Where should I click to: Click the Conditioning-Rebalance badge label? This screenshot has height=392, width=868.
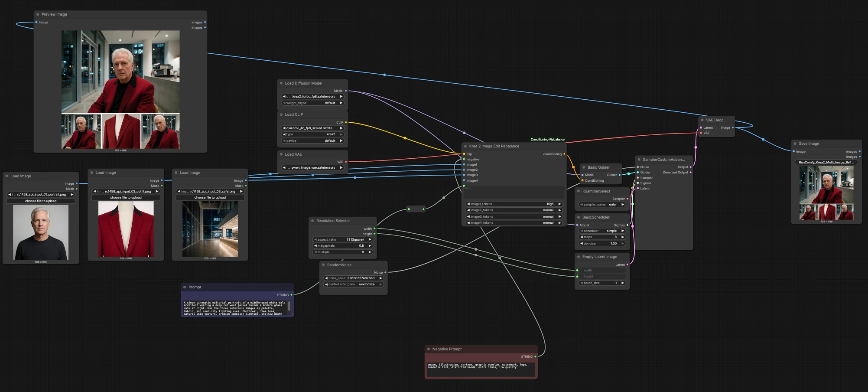[x=548, y=139]
